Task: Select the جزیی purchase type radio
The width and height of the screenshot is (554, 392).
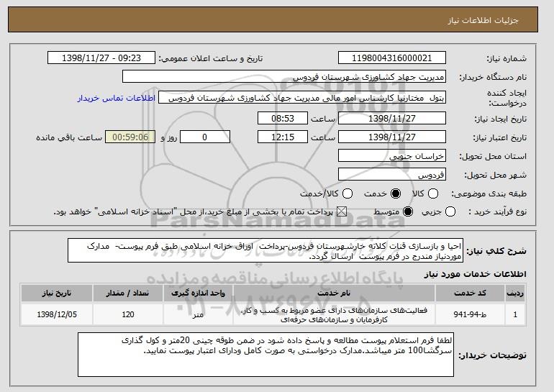Action: [x=451, y=211]
